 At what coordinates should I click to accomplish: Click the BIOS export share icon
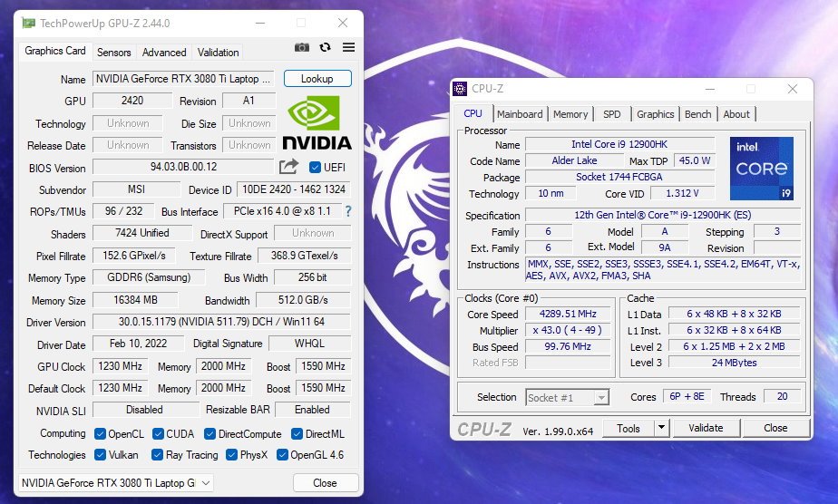point(288,167)
